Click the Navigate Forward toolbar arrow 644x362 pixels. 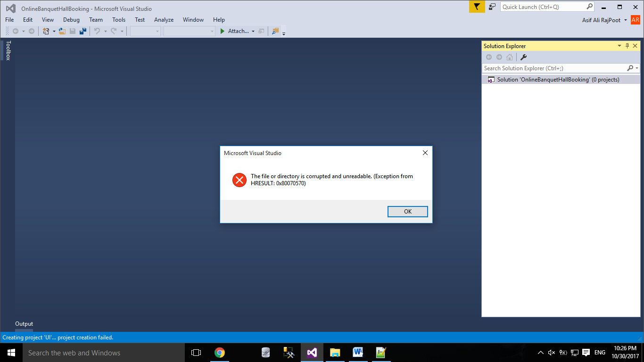[32, 31]
